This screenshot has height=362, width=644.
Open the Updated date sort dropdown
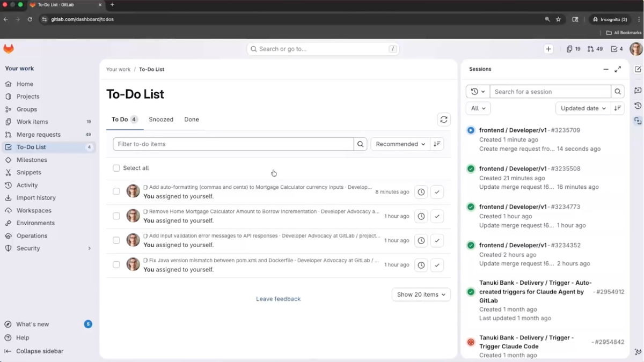[583, 108]
